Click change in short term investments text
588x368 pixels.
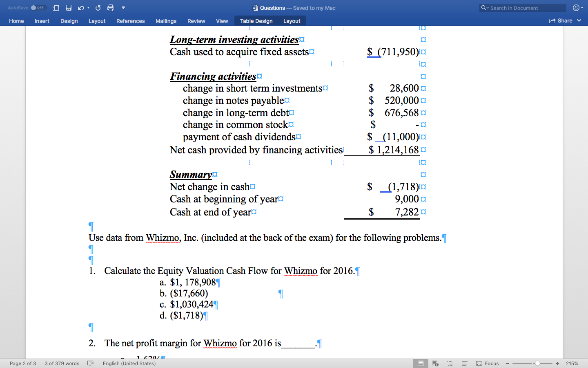[253, 88]
